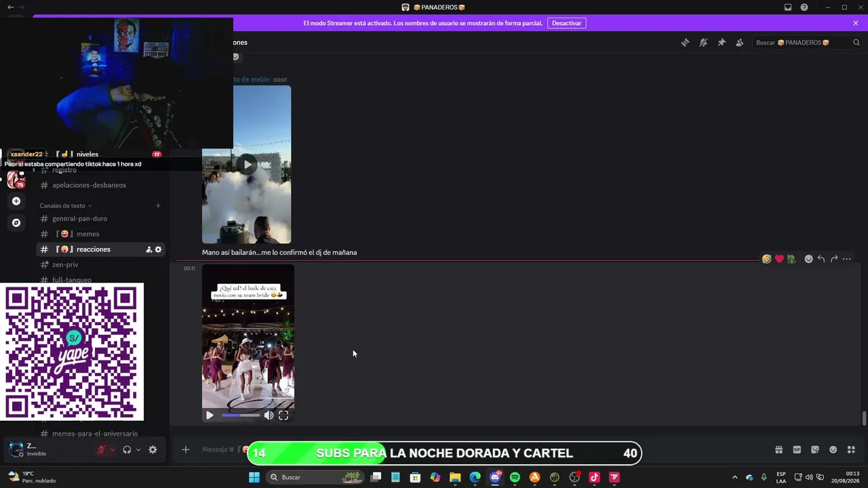Send a gift with the gift icon
Image resolution: width=868 pixels, height=488 pixels.
pos(779,449)
